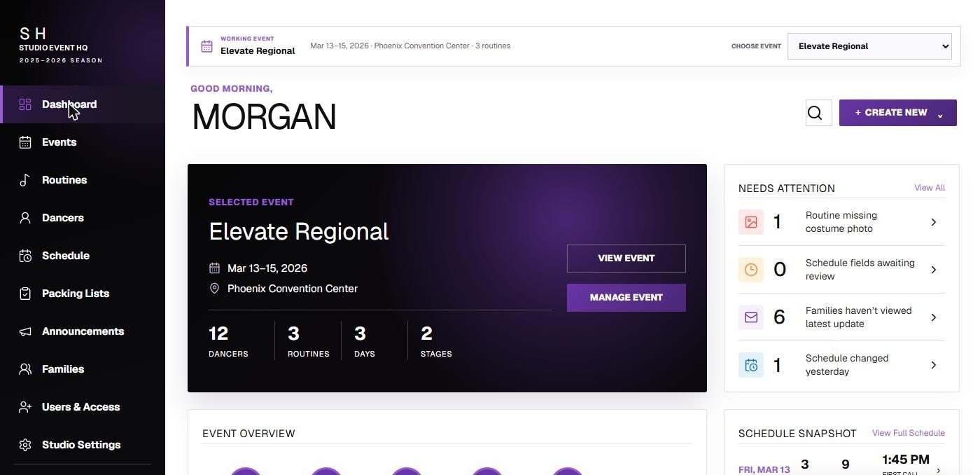980x475 pixels.
Task: Open Users & Access
Action: pos(83,407)
